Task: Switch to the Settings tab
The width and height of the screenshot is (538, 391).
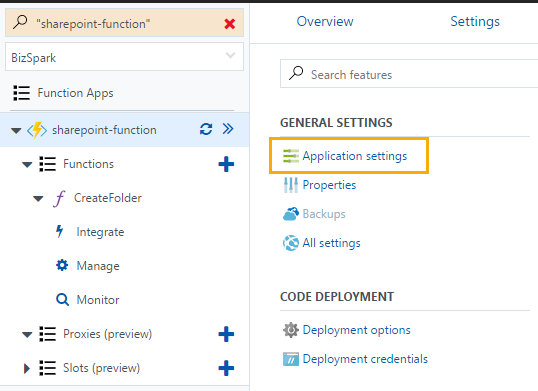Action: coord(475,22)
